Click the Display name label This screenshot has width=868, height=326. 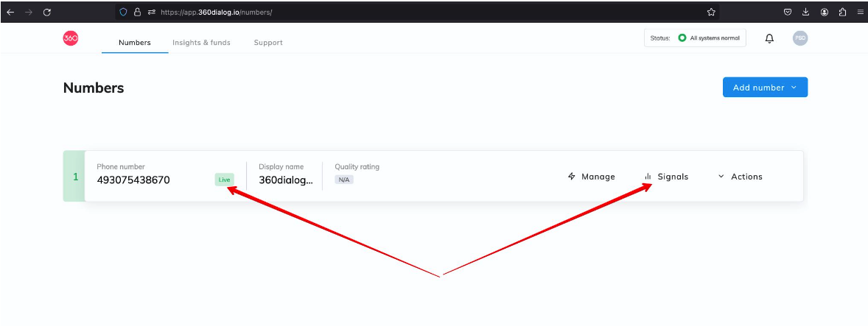[x=281, y=166]
